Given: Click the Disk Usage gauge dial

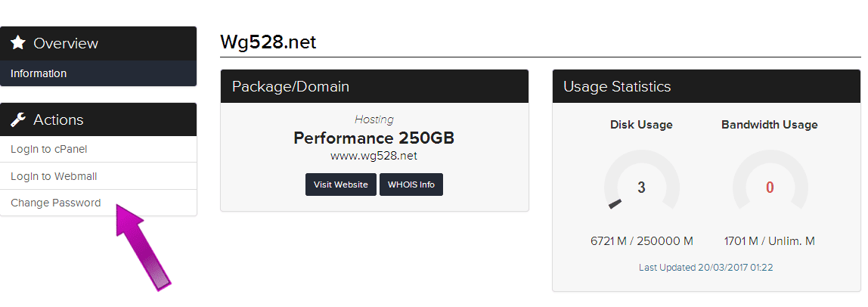Looking at the screenshot, I should [x=641, y=187].
